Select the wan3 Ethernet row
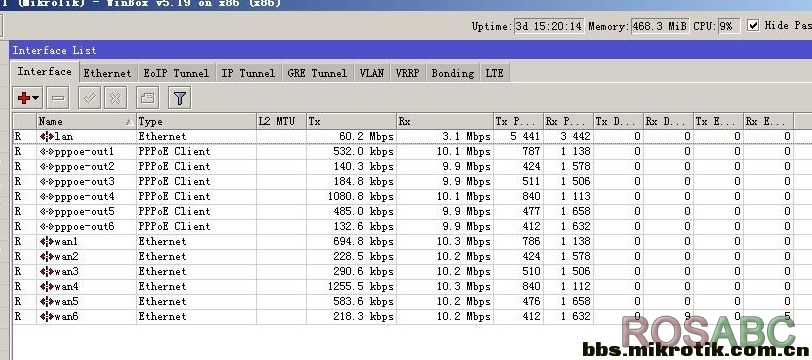Image resolution: width=812 pixels, height=360 pixels. point(403,271)
